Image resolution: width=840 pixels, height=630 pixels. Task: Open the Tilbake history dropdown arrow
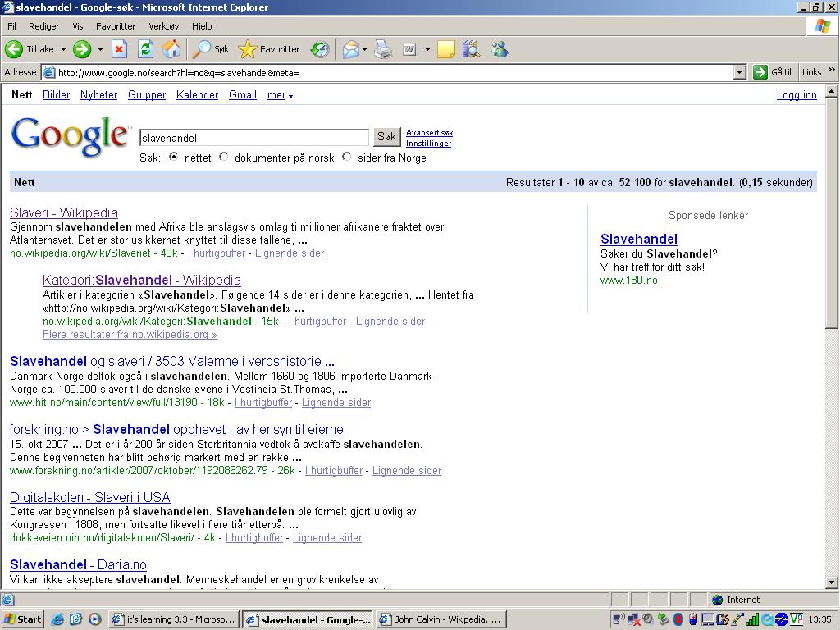pos(63,49)
